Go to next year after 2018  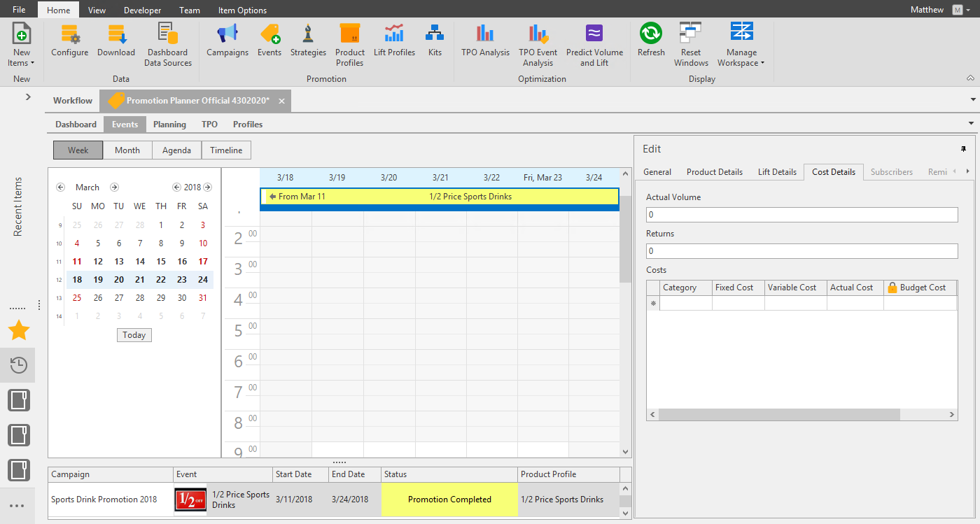click(207, 187)
